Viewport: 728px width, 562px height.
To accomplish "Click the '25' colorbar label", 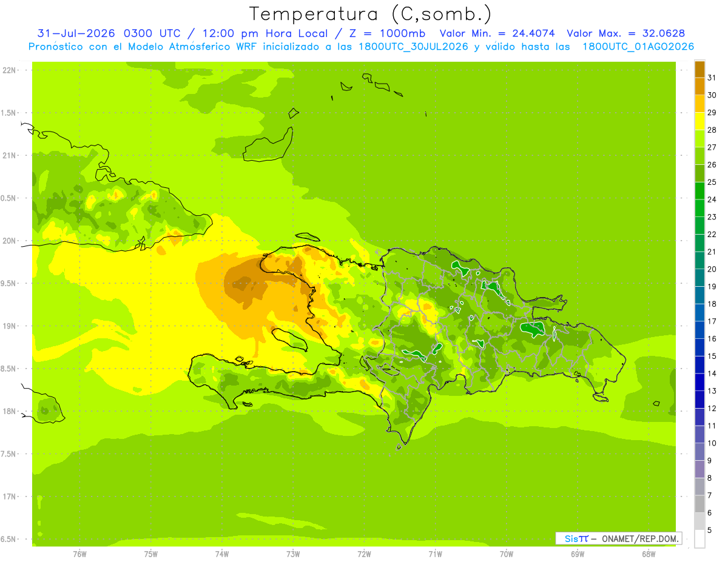I will point(712,182).
